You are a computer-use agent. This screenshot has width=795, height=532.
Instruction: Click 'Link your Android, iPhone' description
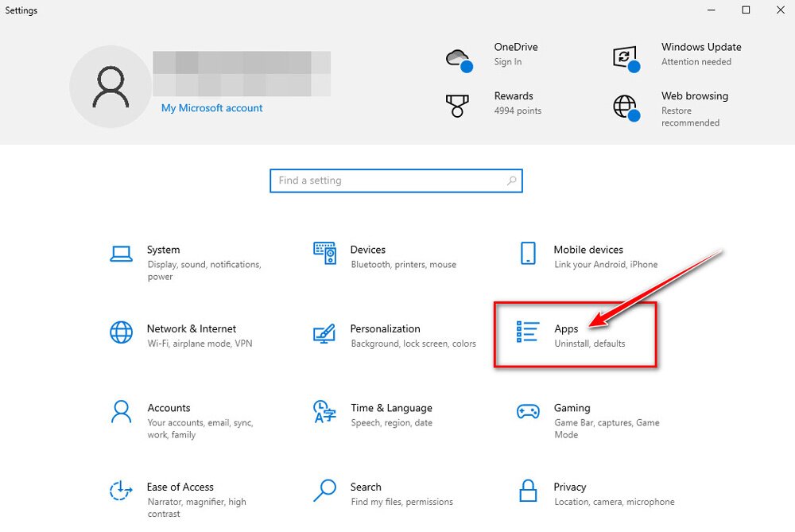pos(605,264)
